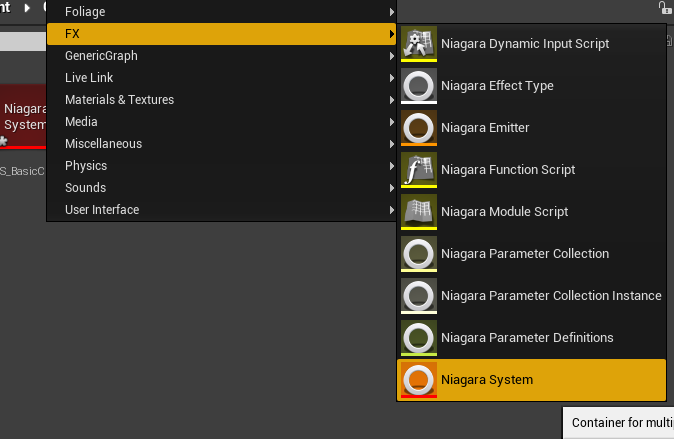
Task: Select Niagara Parameter Collection Instance
Action: 531,295
